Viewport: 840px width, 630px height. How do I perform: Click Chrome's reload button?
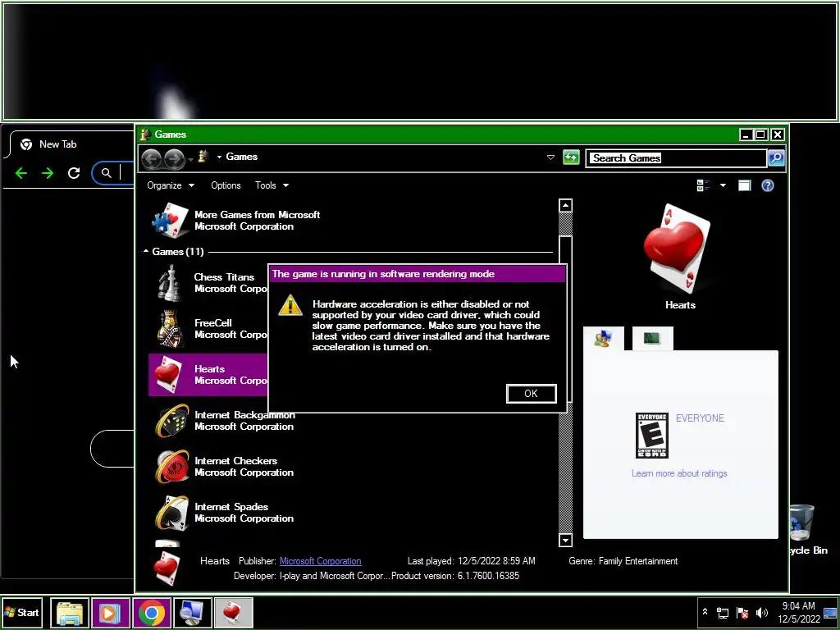(x=74, y=172)
